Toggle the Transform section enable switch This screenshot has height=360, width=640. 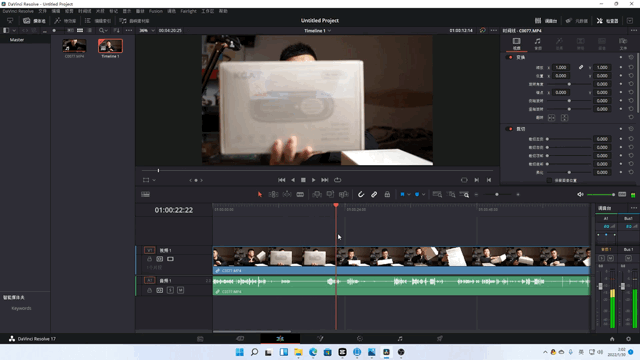point(509,58)
